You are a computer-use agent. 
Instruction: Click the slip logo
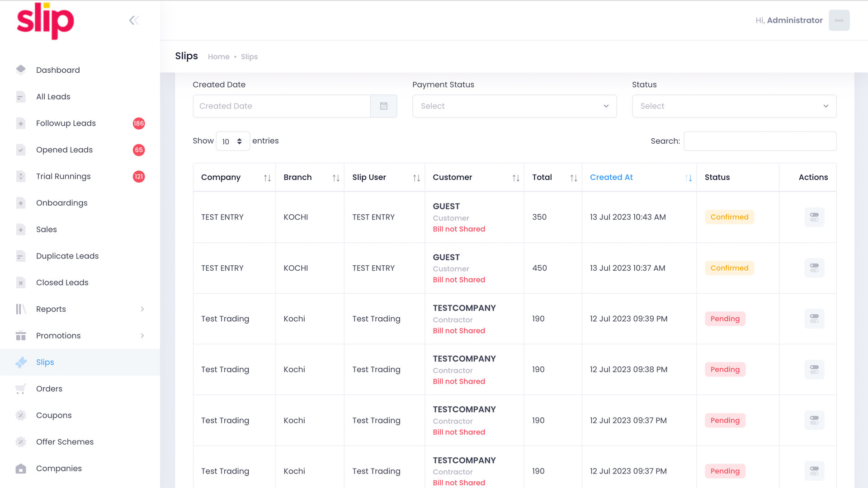[x=45, y=21]
